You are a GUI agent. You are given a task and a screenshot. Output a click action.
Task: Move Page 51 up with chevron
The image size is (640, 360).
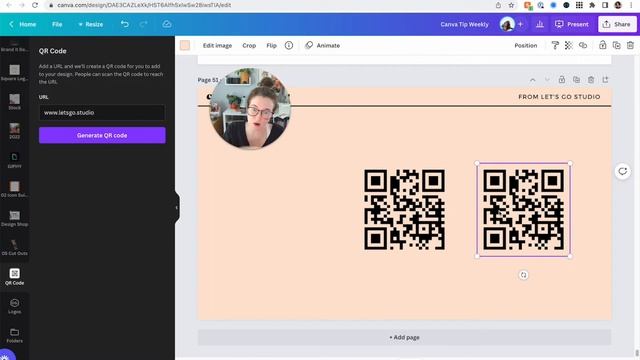(533, 80)
